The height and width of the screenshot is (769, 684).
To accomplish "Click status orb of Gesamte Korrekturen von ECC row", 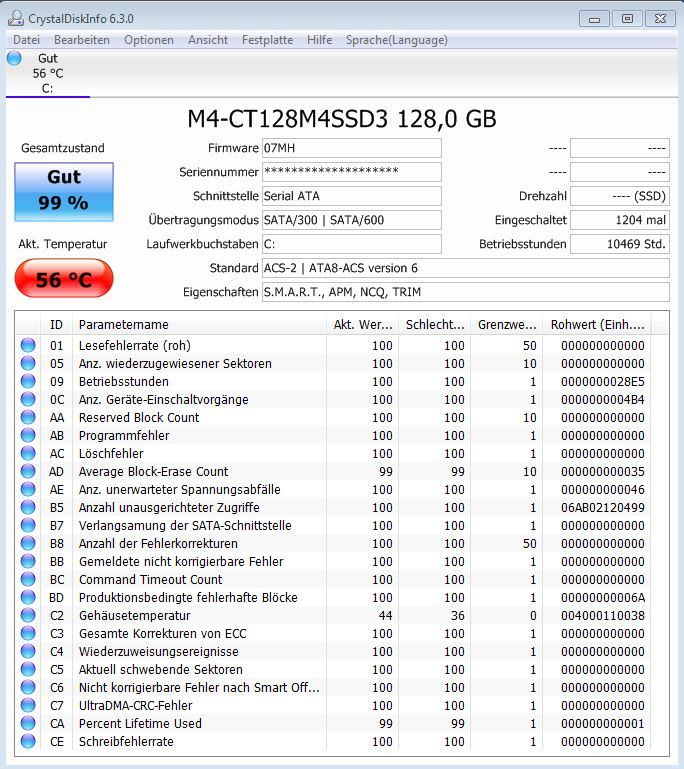I will coord(28,633).
